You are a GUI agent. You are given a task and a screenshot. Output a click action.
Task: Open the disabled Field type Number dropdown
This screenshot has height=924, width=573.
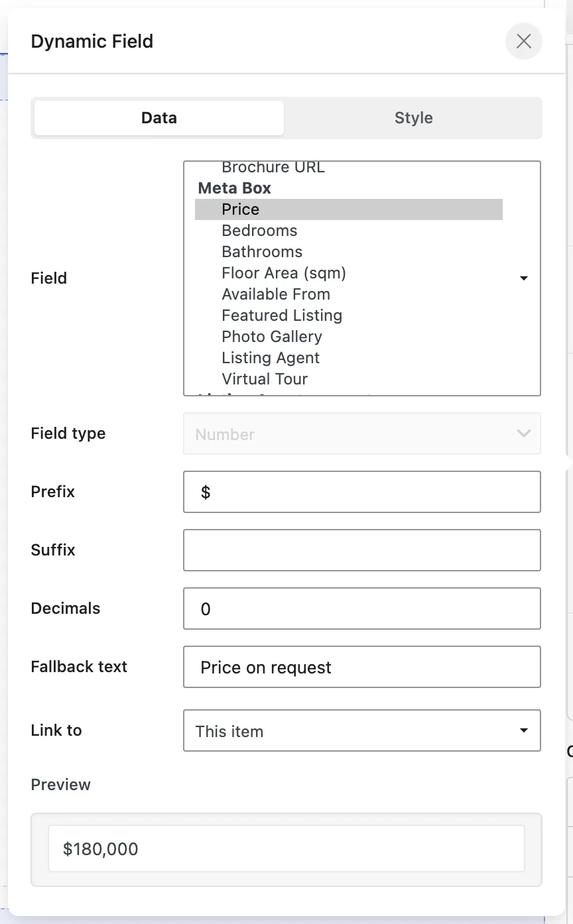(362, 434)
